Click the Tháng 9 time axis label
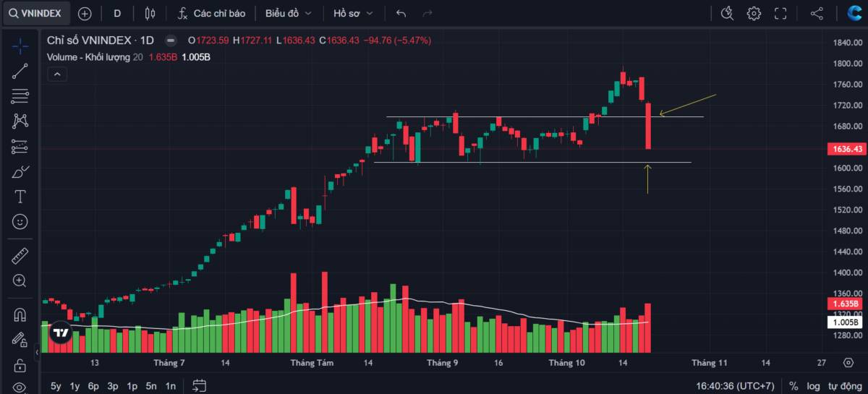Screen dimensions: 868x394 443,362
